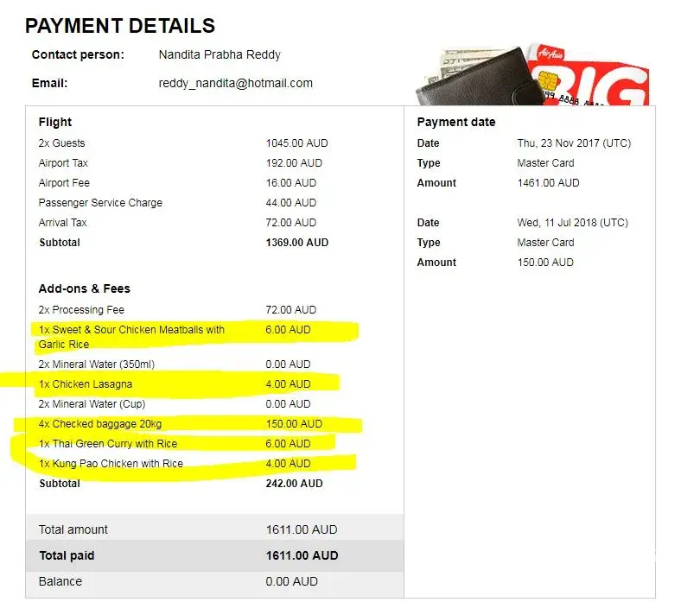Select the 4x Checked baggage 20kg line
This screenshot has width=700, height=602.
pyautogui.click(x=102, y=424)
